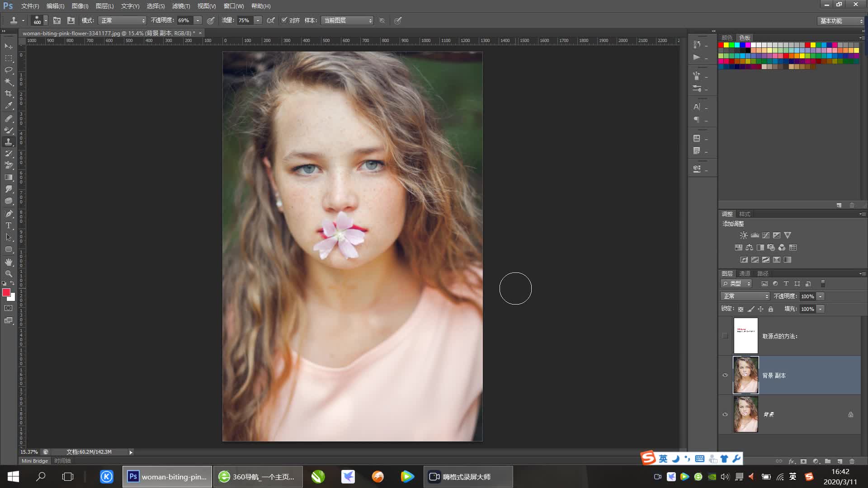
Task: Click the 背景 layer thumbnail
Action: coord(745,414)
